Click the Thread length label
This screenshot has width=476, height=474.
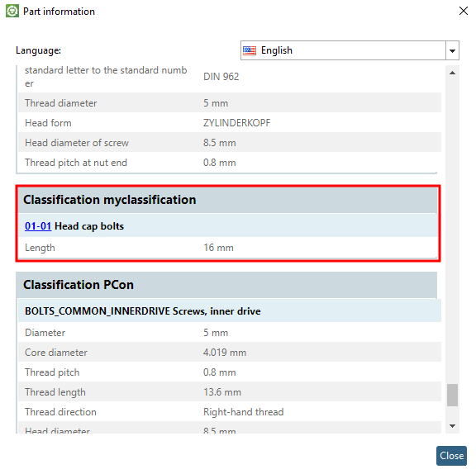pos(55,392)
